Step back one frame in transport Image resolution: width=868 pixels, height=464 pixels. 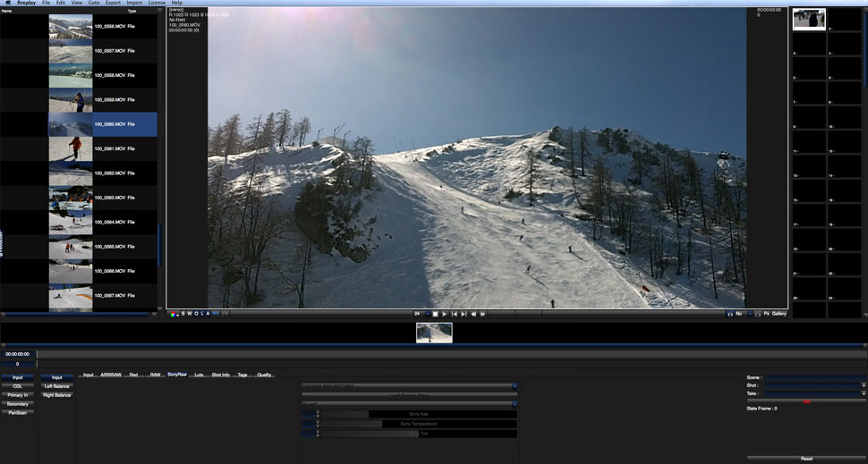point(454,314)
